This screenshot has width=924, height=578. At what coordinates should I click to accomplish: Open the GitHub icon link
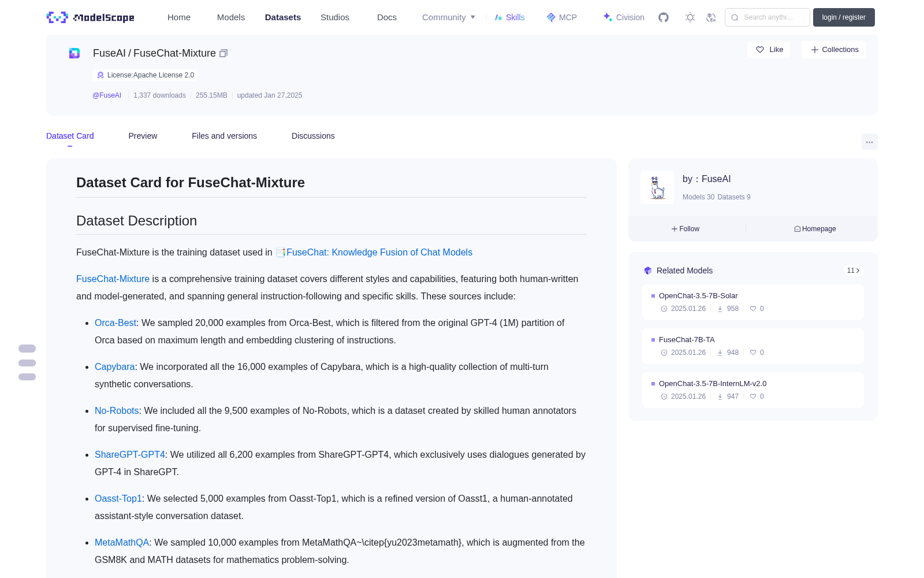pos(664,17)
